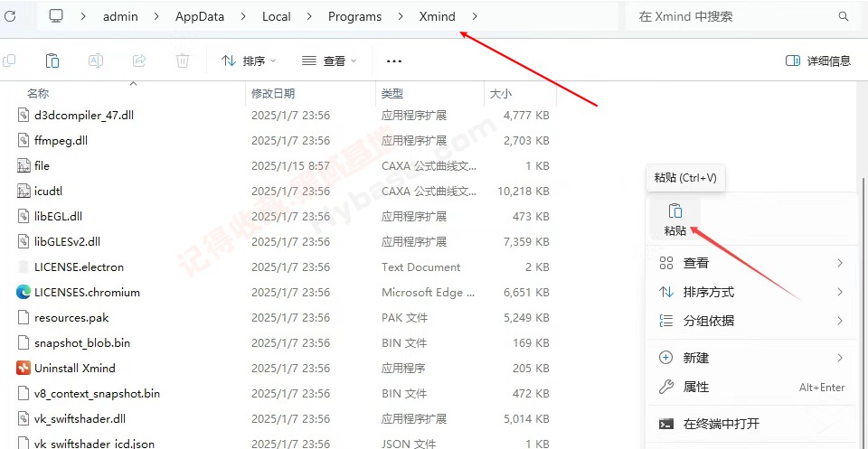This screenshot has height=449, width=868.
Task: Click the terminal icon in the context menu
Action: [666, 424]
